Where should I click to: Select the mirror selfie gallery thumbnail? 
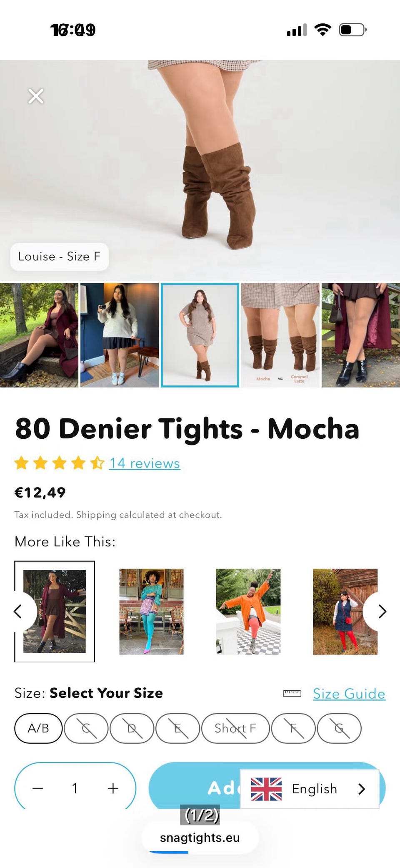tap(120, 335)
